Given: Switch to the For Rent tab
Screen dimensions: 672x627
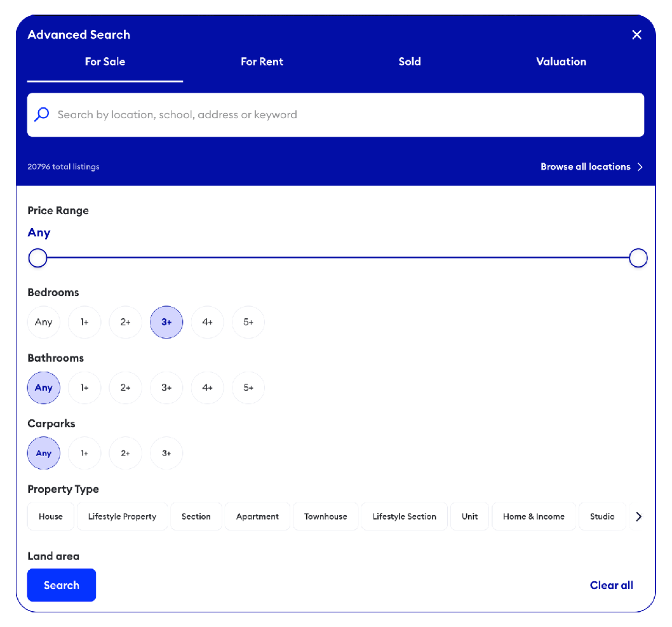Looking at the screenshot, I should [262, 62].
